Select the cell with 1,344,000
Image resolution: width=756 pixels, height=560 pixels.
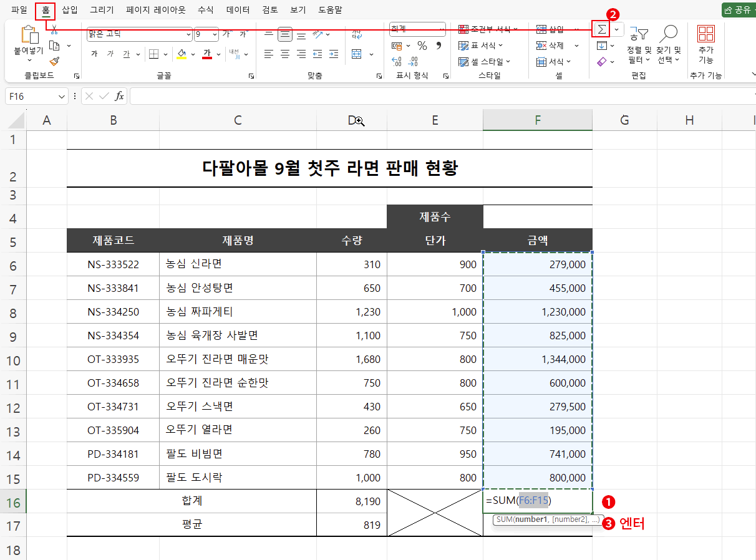(x=538, y=359)
